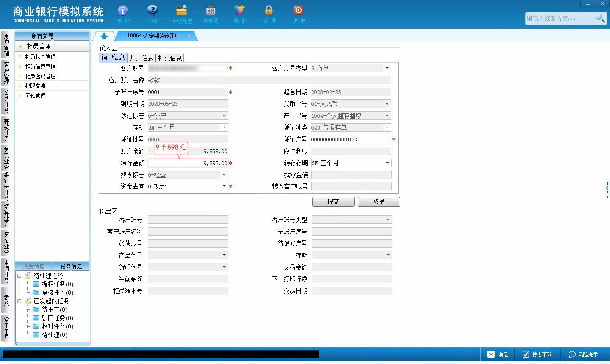Open 货币代号 dropdown showing 01-人民币
This screenshot has width=610, height=364.
click(387, 104)
